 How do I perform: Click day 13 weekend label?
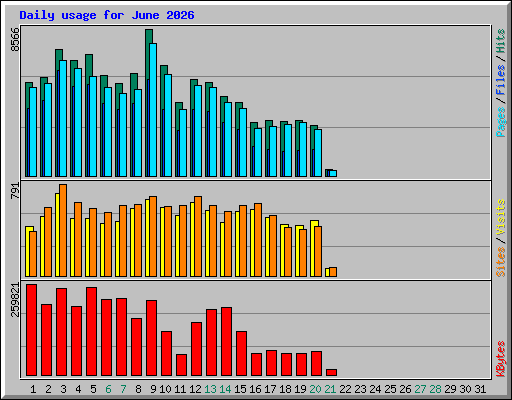[210, 389]
